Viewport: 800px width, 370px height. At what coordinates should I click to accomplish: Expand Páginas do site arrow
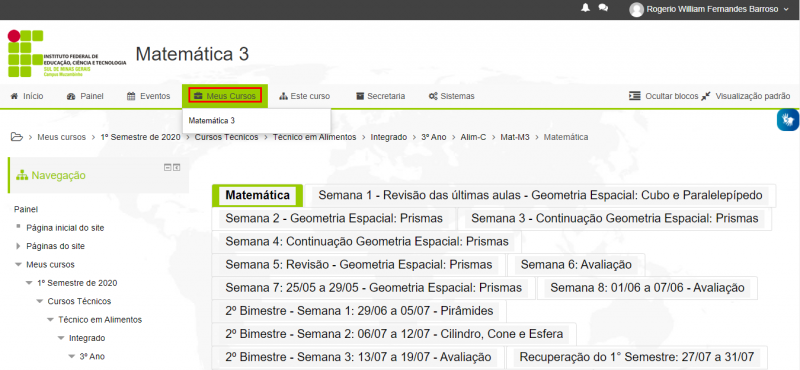coord(19,246)
